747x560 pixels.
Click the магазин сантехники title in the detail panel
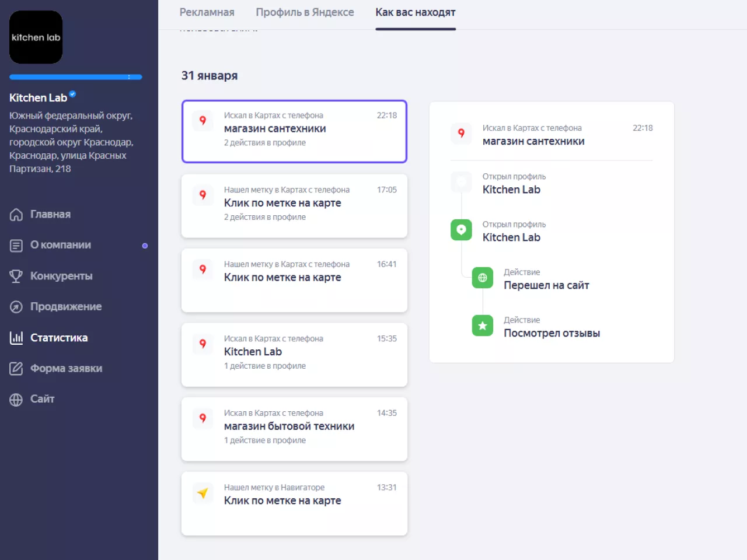coord(533,141)
